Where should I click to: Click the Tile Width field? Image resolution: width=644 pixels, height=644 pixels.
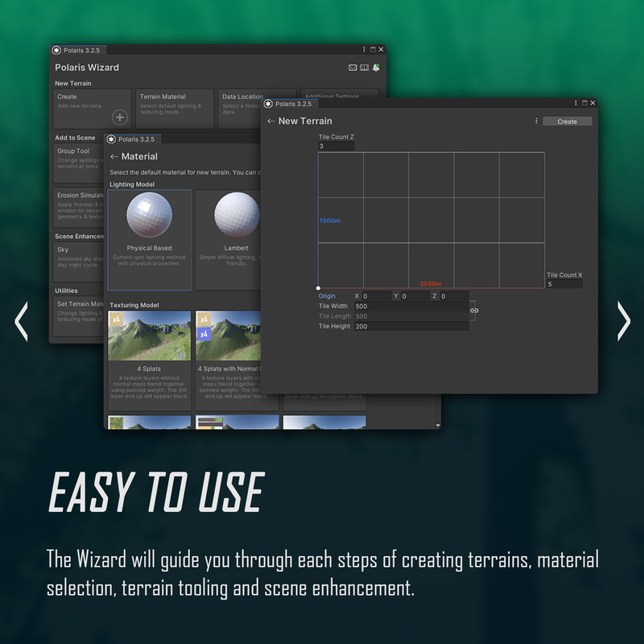(411, 306)
